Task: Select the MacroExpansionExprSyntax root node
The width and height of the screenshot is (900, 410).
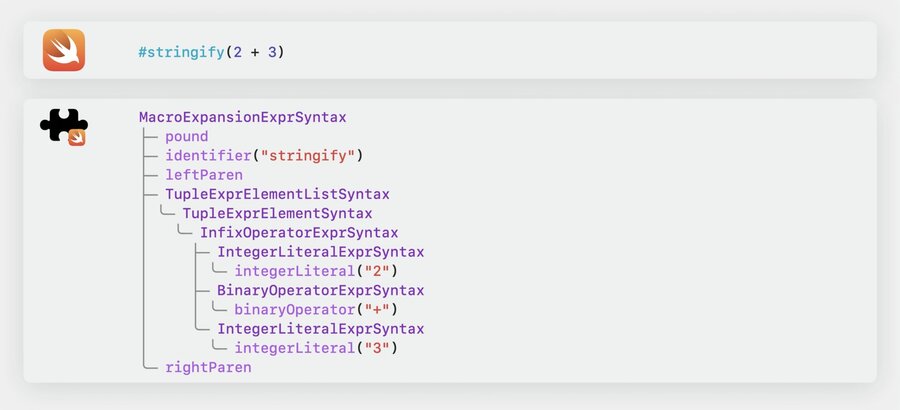Action: (243, 117)
